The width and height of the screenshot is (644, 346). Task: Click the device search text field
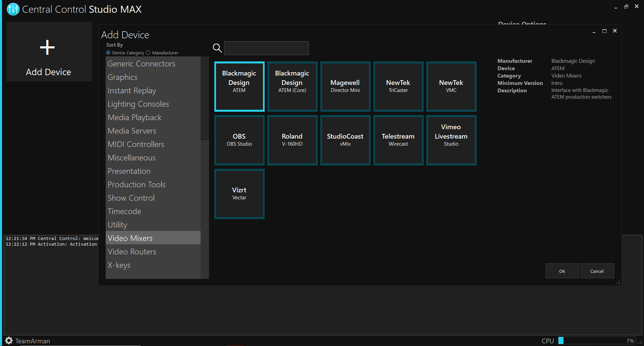coord(266,48)
